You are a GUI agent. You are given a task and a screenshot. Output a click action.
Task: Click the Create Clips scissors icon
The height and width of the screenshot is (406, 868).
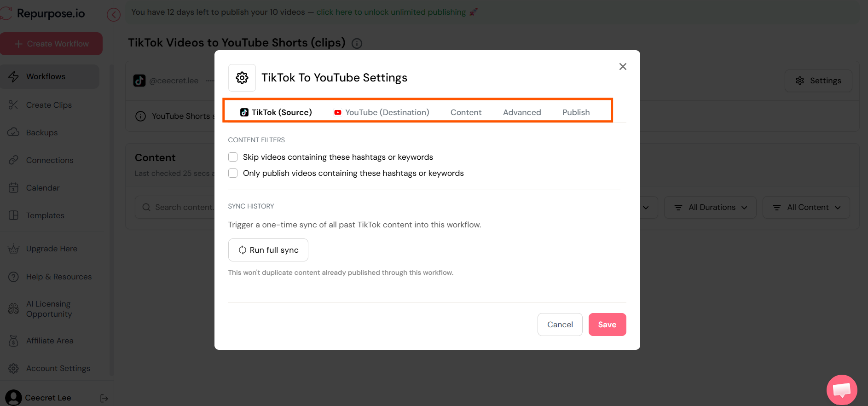coord(13,105)
